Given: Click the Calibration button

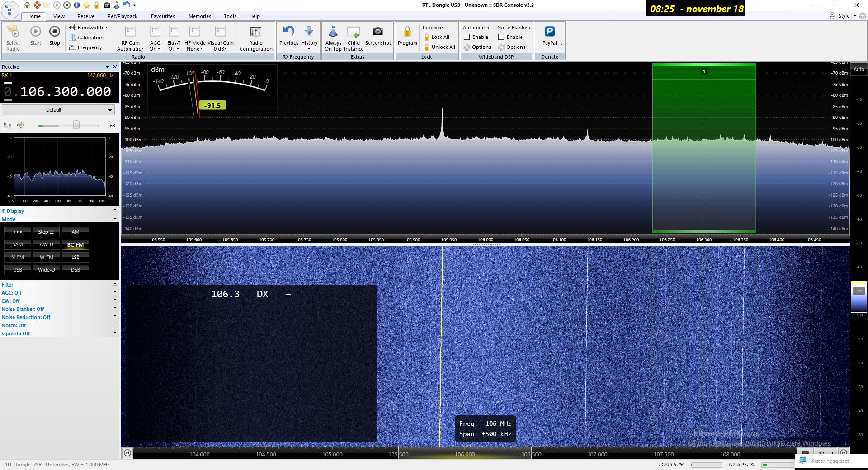Looking at the screenshot, I should coord(90,38).
